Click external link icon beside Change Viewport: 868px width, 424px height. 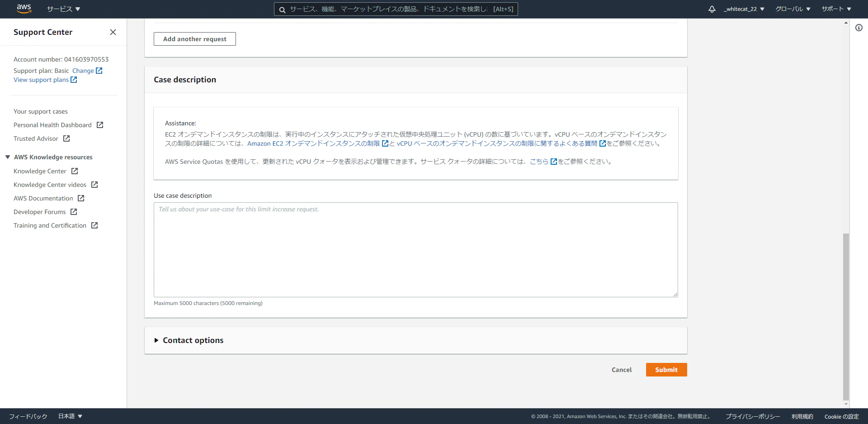[x=100, y=71]
